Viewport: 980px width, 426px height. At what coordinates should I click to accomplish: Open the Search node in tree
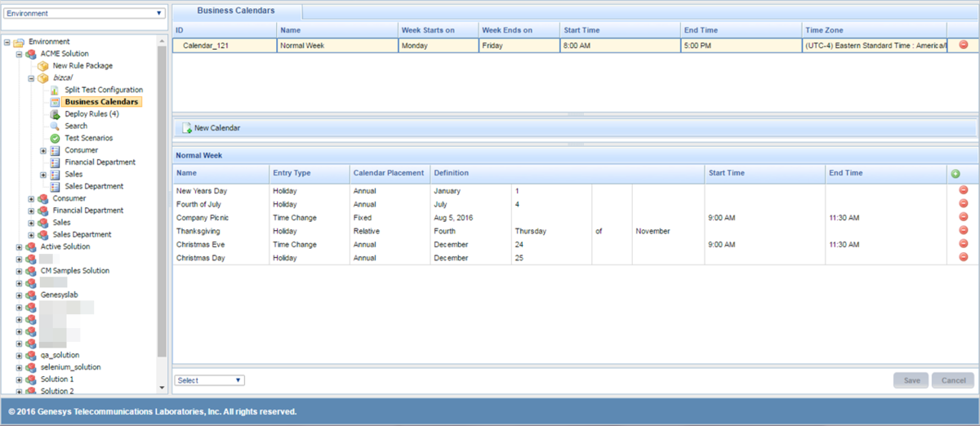click(x=76, y=126)
